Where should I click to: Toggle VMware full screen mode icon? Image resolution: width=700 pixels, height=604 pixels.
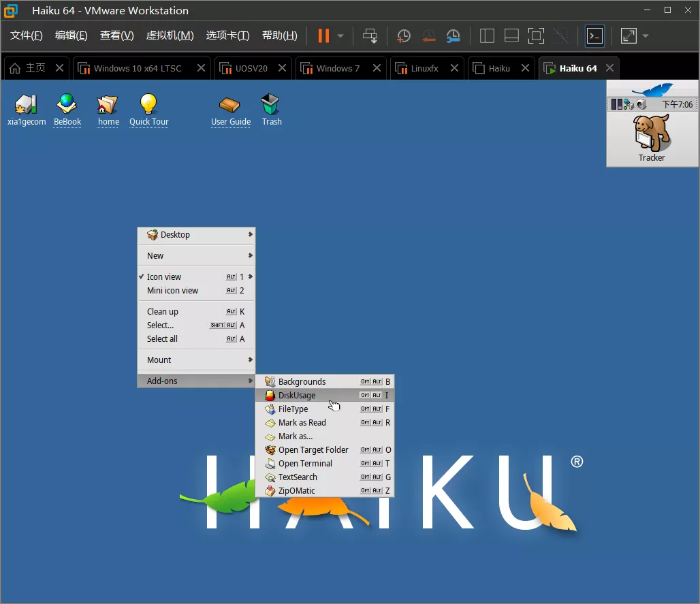tap(536, 36)
